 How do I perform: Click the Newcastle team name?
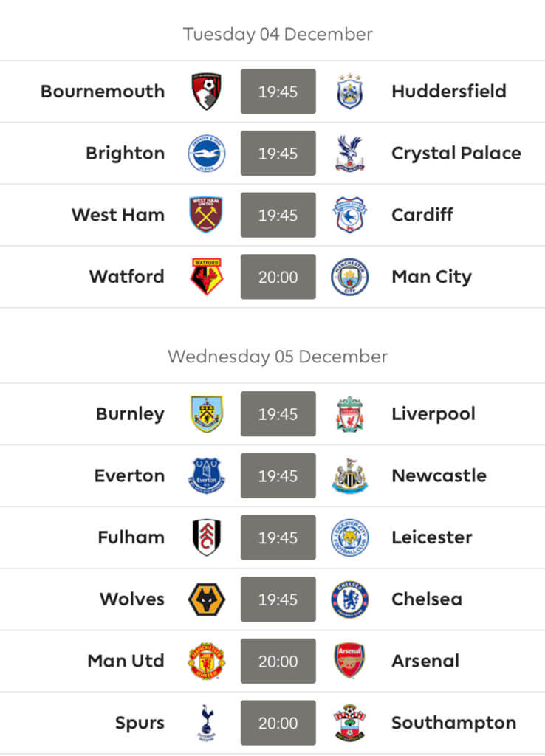[x=439, y=475]
